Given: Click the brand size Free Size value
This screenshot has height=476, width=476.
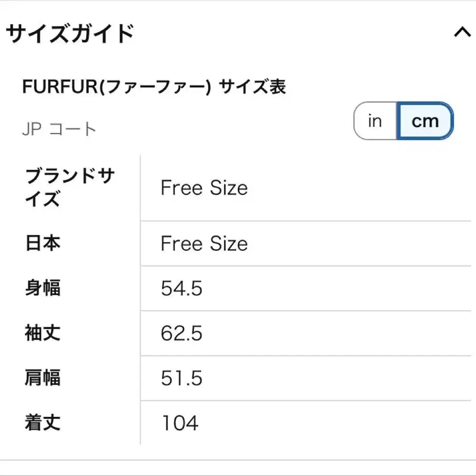Looking at the screenshot, I should pos(204,188).
